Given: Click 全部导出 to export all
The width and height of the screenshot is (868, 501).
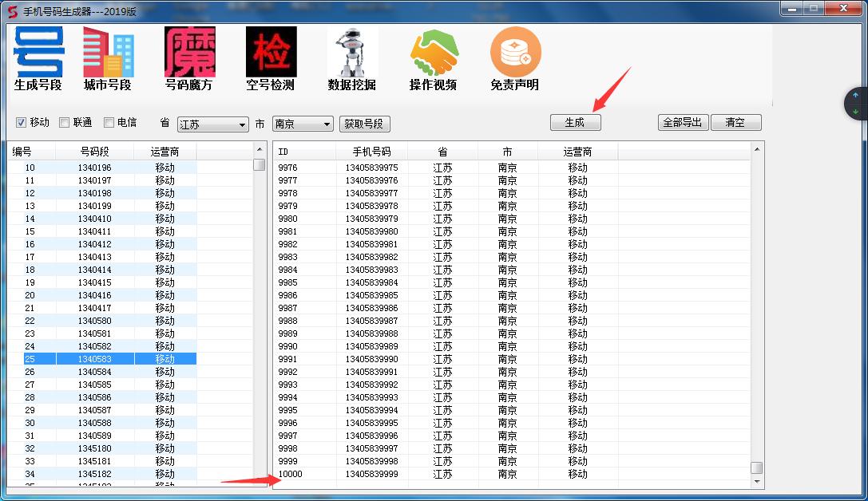Looking at the screenshot, I should point(683,123).
